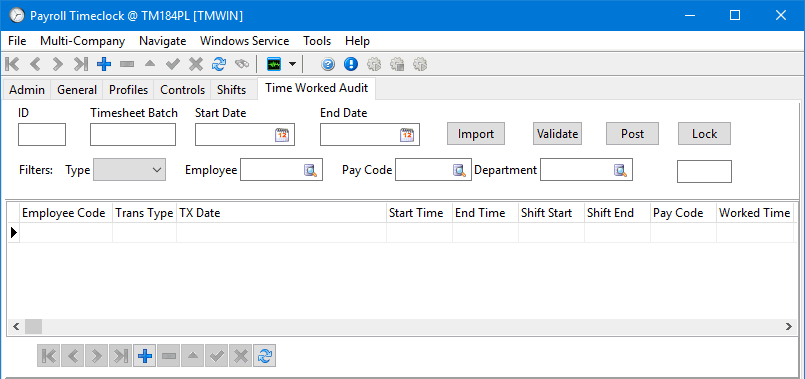Click into the Timesheet Batch input field
The width and height of the screenshot is (805, 379).
coord(133,135)
